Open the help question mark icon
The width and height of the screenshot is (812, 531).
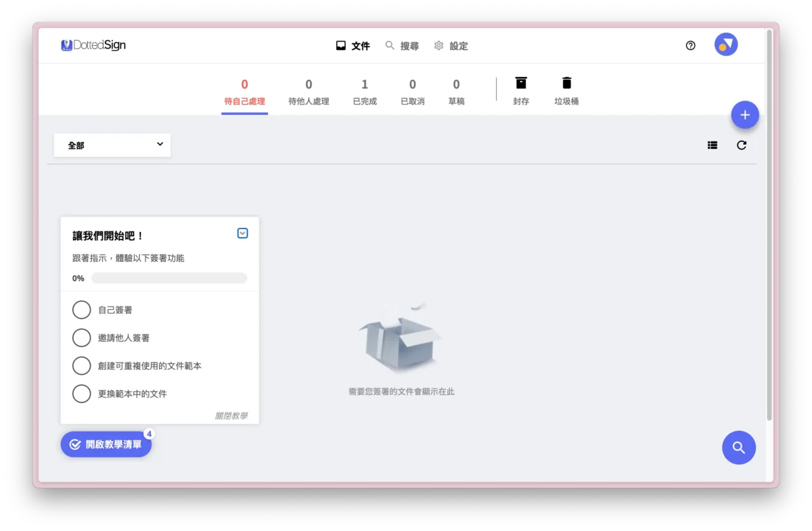click(690, 45)
